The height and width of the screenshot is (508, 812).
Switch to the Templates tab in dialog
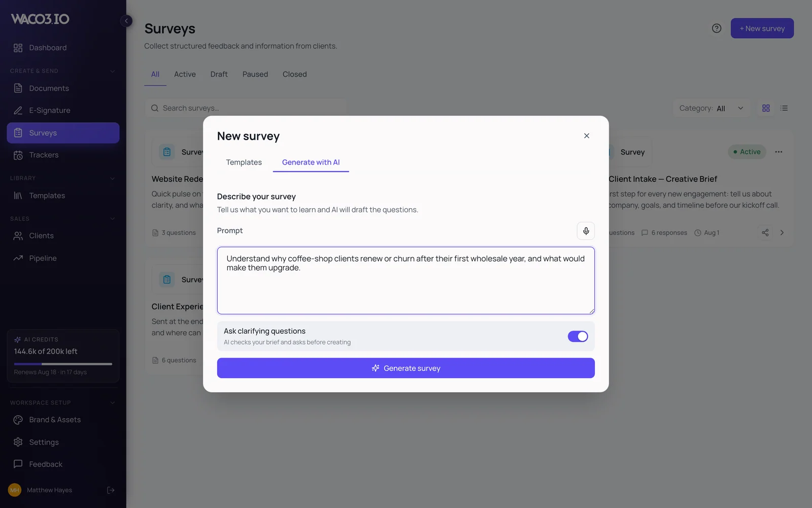[244, 163]
